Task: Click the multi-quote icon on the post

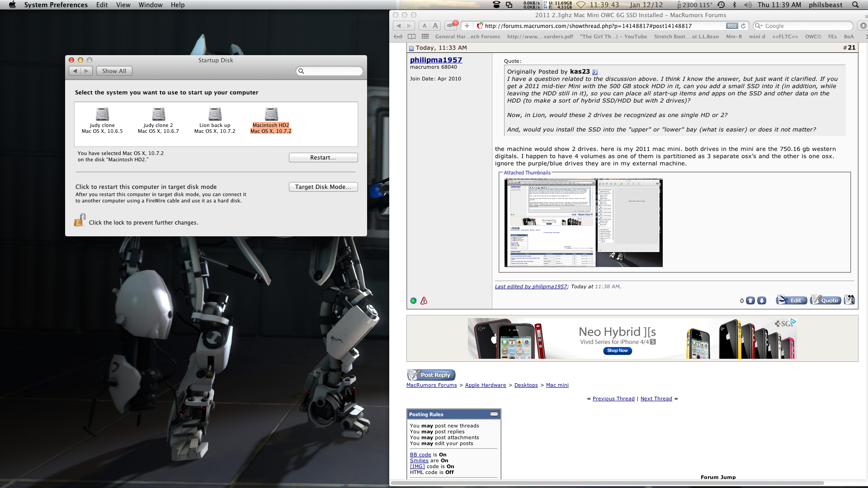Action: click(849, 300)
